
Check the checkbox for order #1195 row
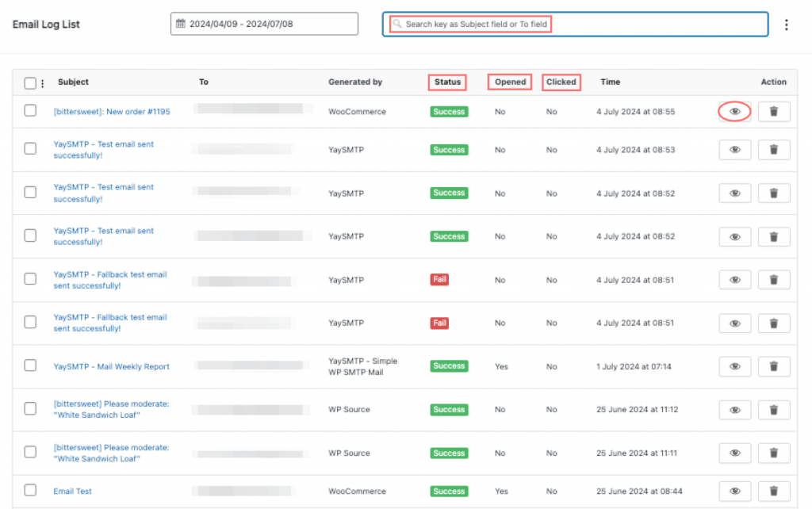pyautogui.click(x=30, y=111)
